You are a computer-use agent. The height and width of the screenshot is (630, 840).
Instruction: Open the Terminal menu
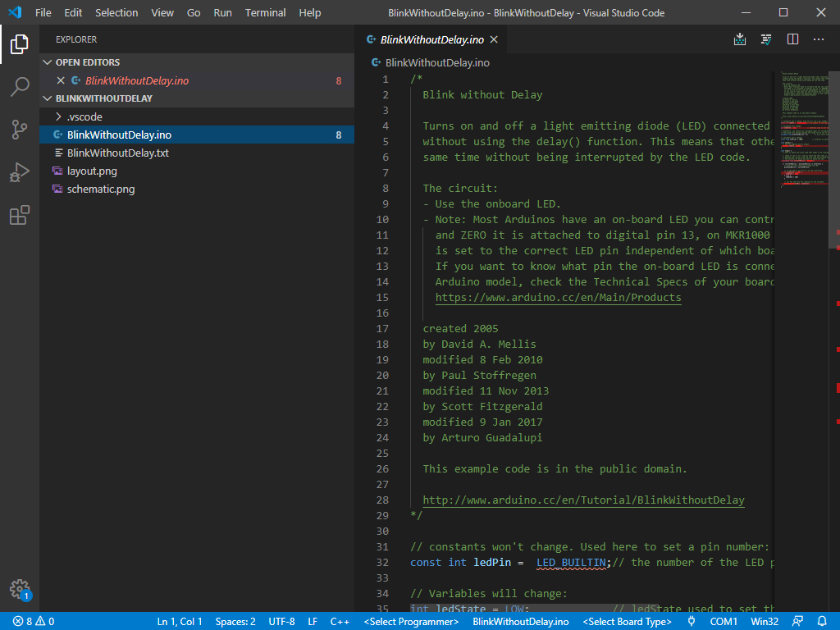coord(265,13)
